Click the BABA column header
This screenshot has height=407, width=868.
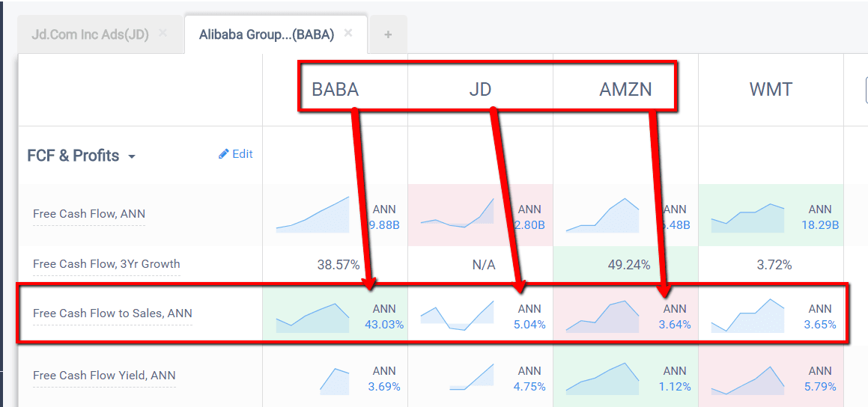(x=335, y=90)
